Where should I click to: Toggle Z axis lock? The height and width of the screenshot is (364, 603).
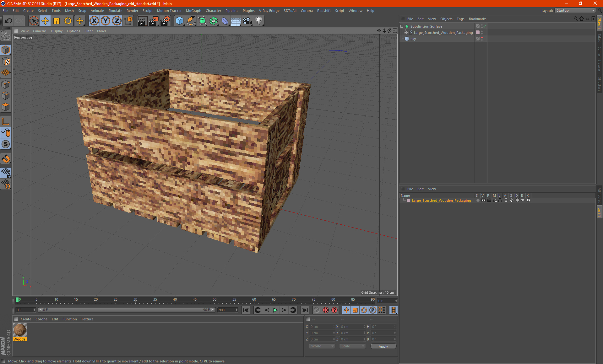[x=117, y=21]
